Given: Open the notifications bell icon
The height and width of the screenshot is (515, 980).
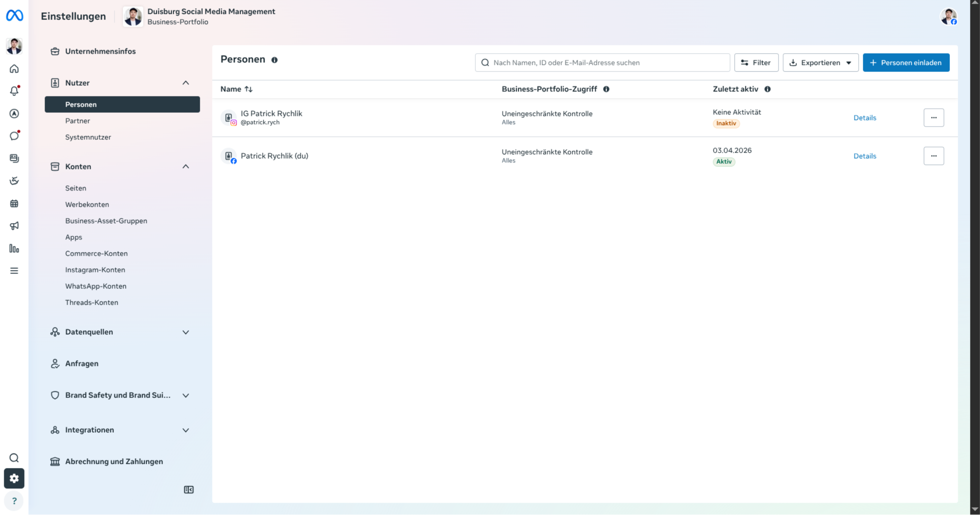Looking at the screenshot, I should pos(14,91).
